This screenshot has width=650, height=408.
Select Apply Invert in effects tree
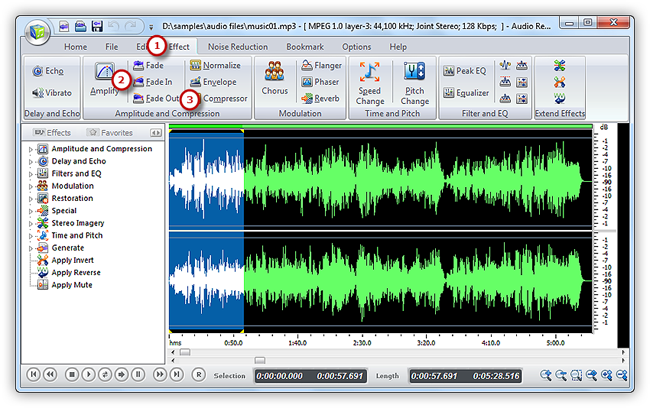point(65,260)
